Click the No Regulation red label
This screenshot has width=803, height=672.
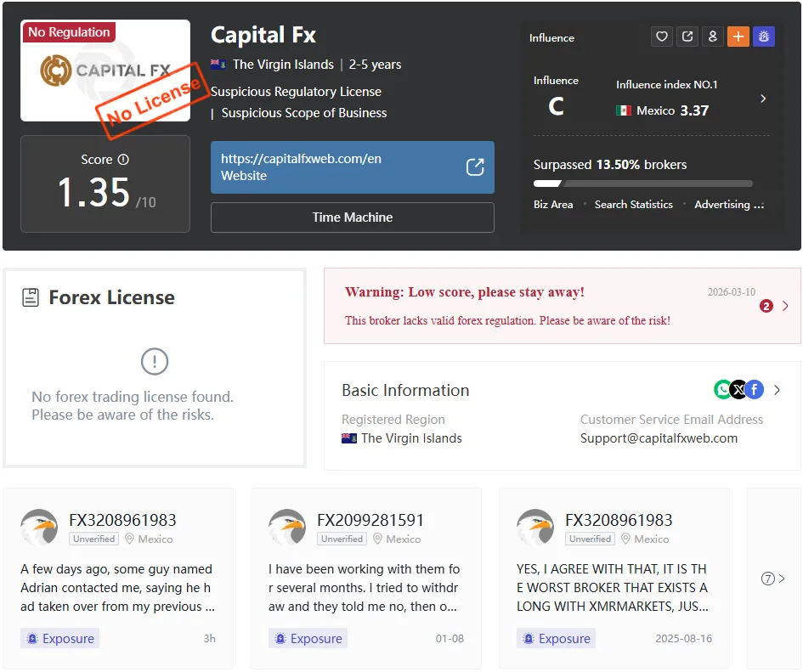click(x=69, y=31)
